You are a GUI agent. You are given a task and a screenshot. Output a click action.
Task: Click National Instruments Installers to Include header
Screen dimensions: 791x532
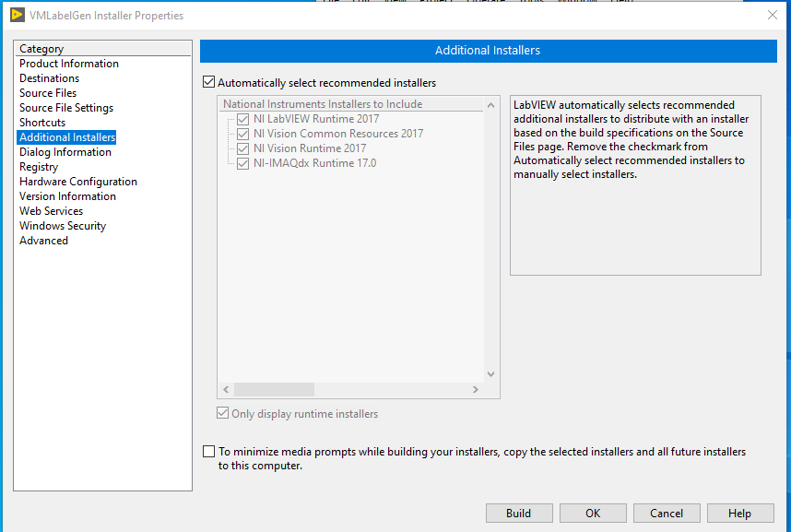coord(351,104)
